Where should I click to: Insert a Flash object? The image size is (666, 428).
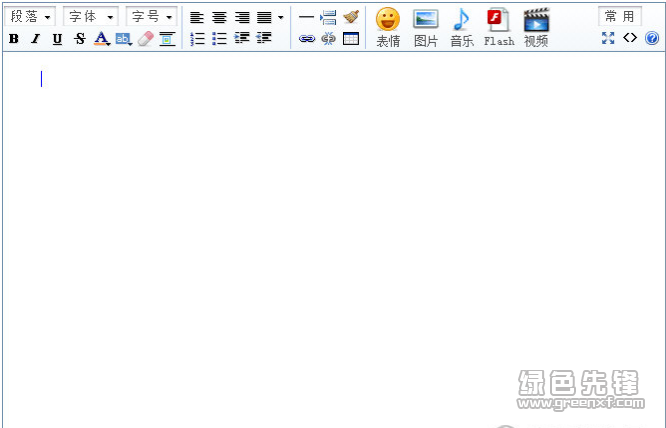pos(498,27)
